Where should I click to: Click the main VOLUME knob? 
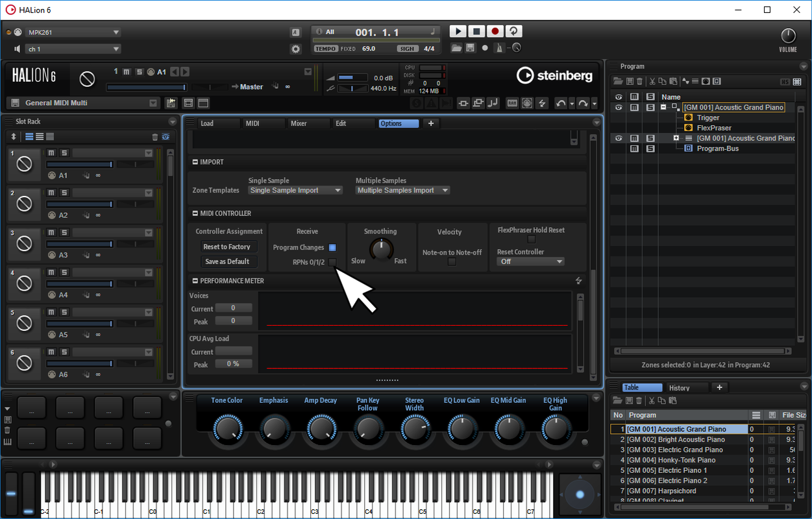(788, 36)
